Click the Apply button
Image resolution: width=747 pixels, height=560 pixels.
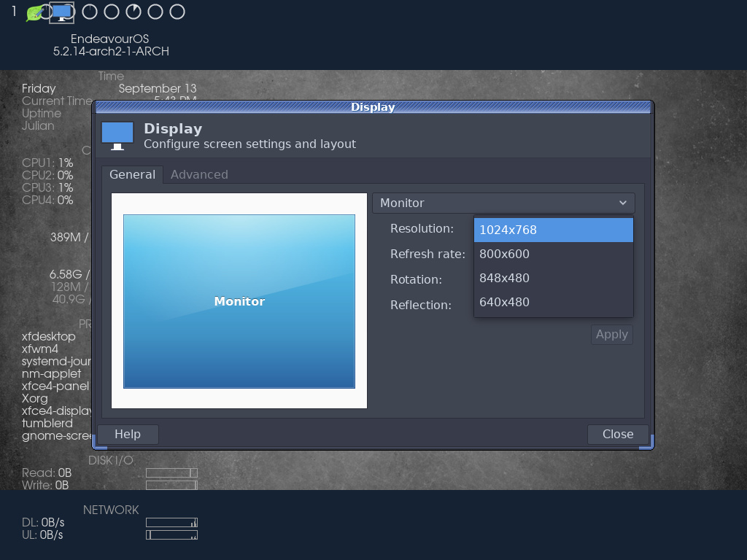pyautogui.click(x=611, y=334)
